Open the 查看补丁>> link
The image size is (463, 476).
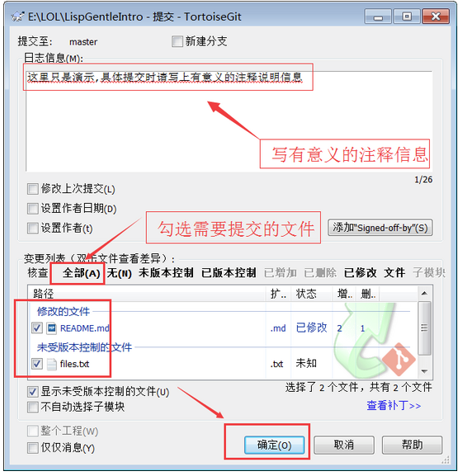394,406
